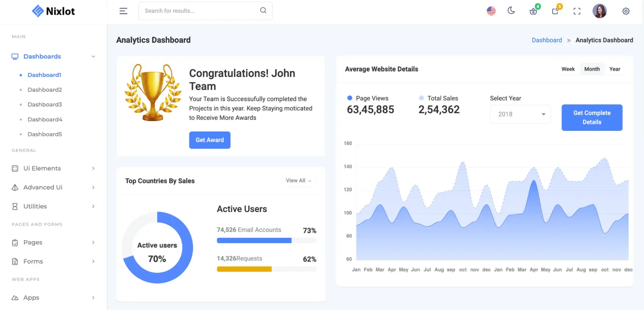Click the search magnifier icon
Screen dimensions: 644x310
click(263, 11)
